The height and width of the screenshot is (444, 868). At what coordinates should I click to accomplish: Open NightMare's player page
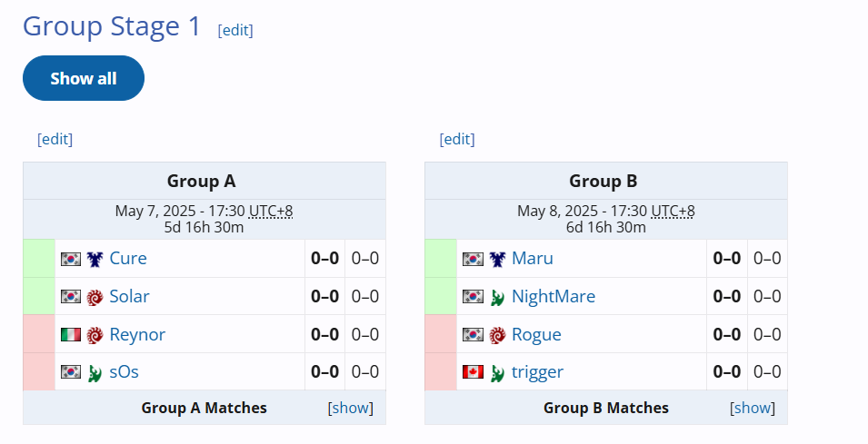(553, 296)
